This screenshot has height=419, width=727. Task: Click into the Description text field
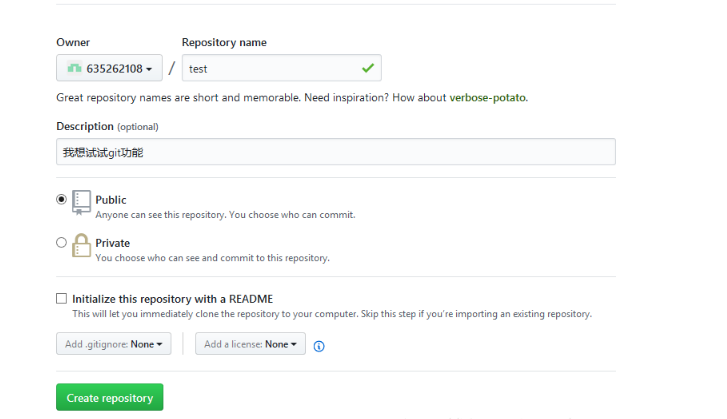336,152
